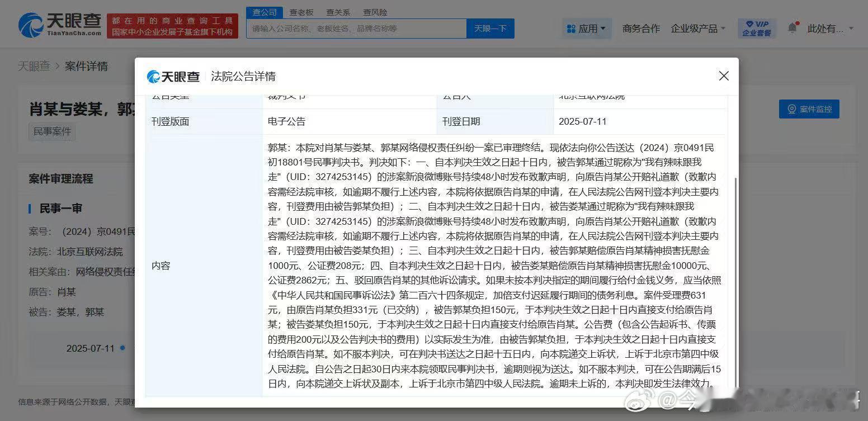
Task: Click the dialog vertical scrollbar thumb
Action: point(735,282)
